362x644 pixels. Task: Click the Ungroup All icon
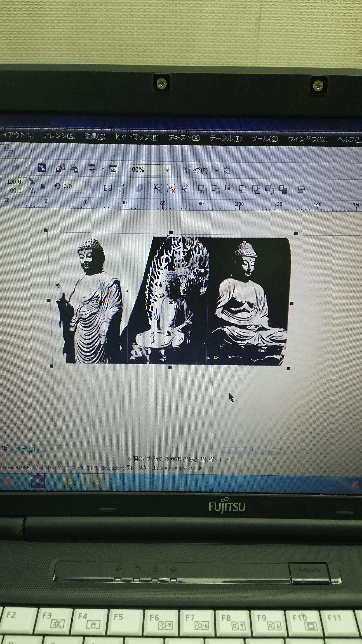pos(185,189)
